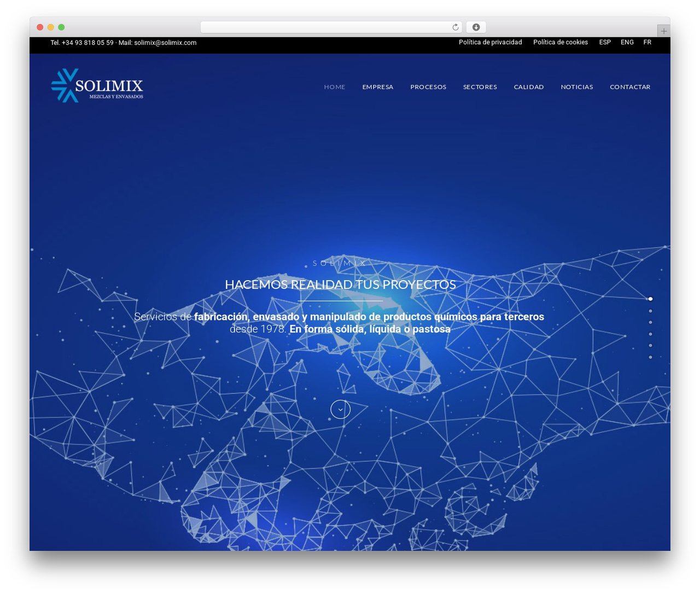This screenshot has height=593, width=700.
Task: Click the phone and mail contact text
Action: 124,43
